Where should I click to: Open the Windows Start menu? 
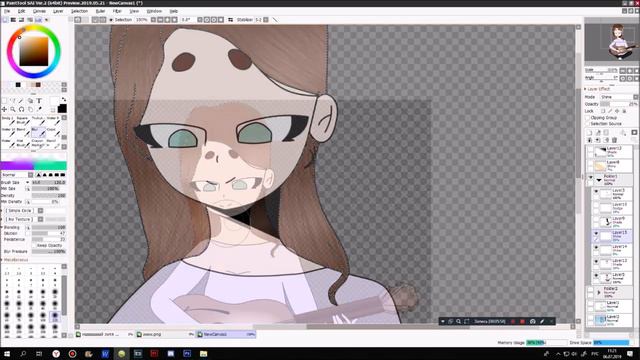coord(7,353)
